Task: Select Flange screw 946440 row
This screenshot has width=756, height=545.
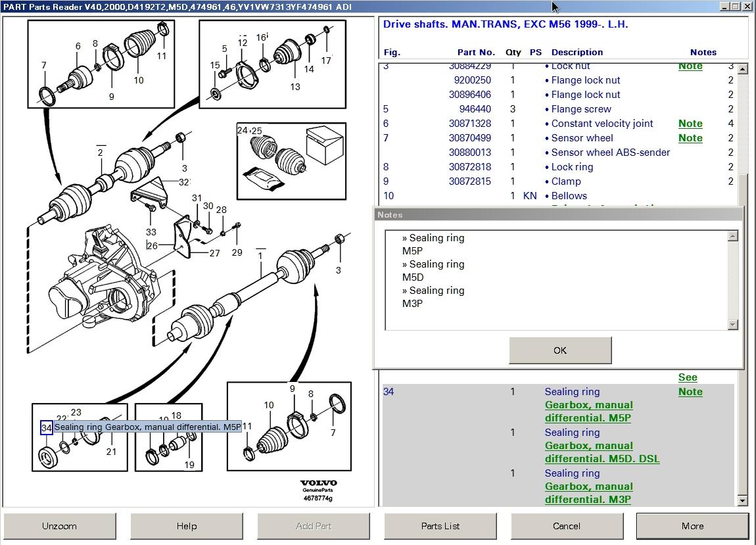Action: tap(558, 109)
